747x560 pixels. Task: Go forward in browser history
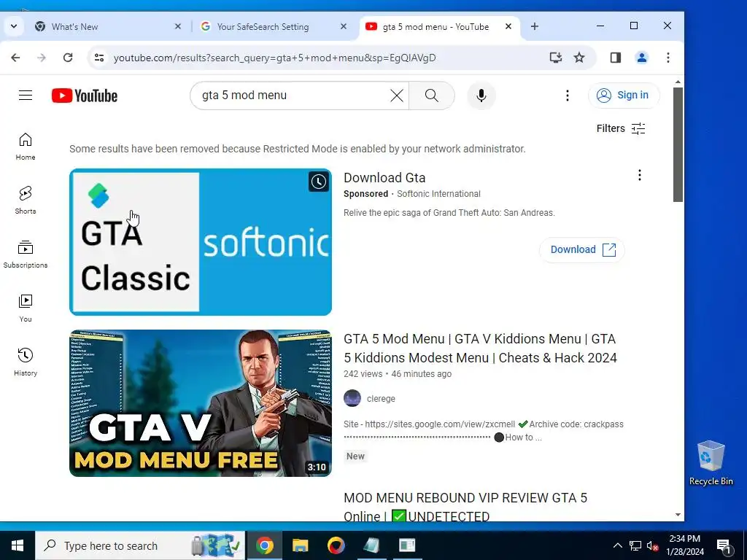point(42,58)
